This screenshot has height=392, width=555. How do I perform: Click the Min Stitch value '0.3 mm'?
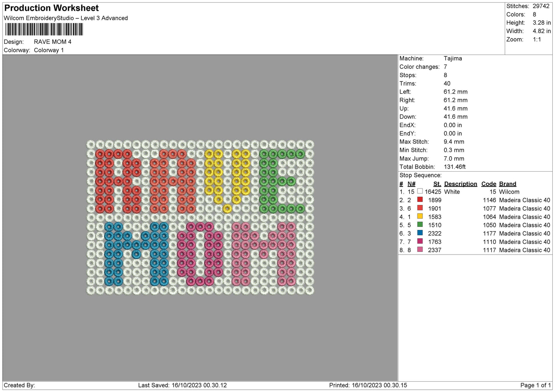click(x=454, y=150)
